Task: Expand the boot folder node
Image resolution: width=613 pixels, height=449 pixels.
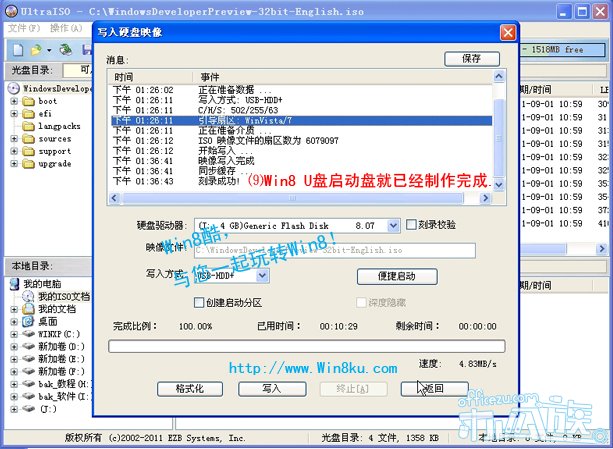Action: point(14,101)
